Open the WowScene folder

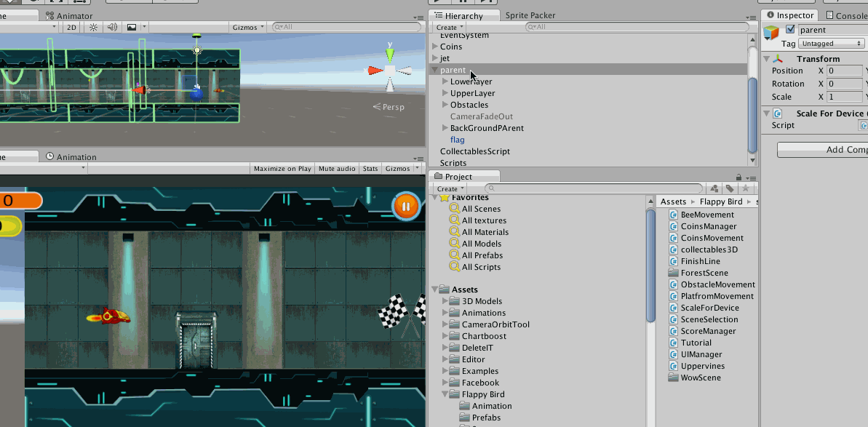coord(700,378)
